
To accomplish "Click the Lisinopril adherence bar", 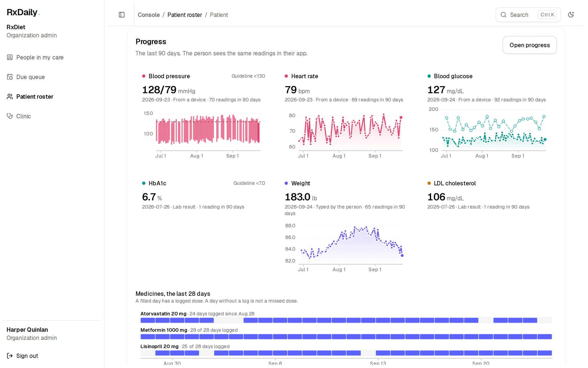I will tap(346, 353).
